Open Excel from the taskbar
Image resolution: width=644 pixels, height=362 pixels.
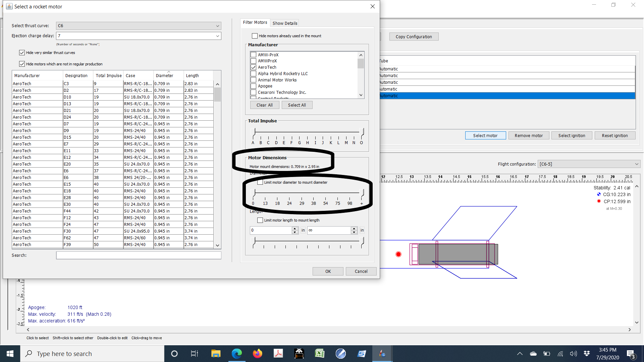point(320,354)
